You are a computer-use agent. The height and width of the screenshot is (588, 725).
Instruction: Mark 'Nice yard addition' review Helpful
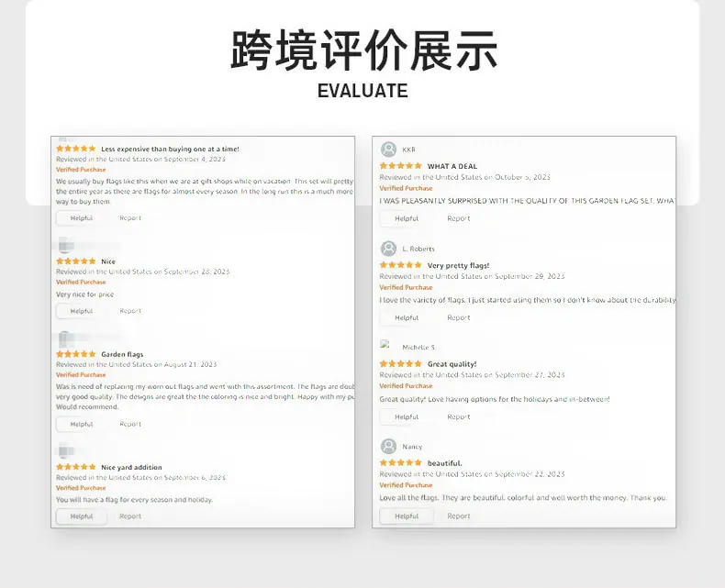coord(82,516)
